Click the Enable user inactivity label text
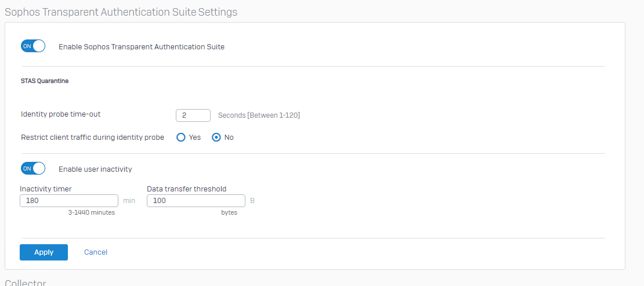Screen dimensions: 644x286 click(95, 169)
